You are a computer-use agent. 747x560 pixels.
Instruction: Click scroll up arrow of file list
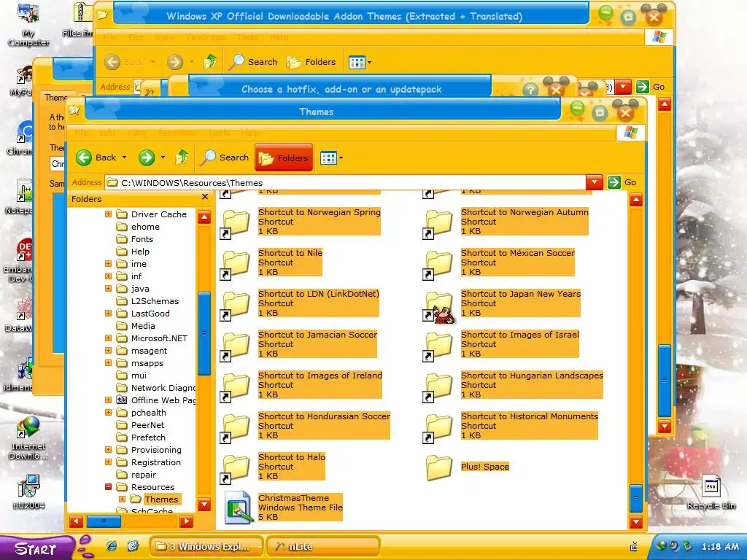(636, 200)
